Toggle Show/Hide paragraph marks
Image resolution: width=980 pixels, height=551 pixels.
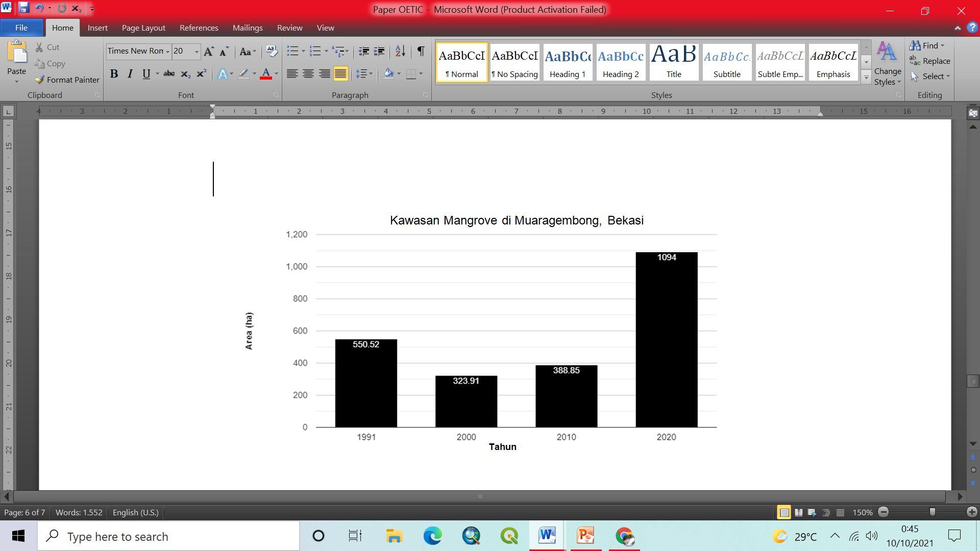(x=421, y=52)
